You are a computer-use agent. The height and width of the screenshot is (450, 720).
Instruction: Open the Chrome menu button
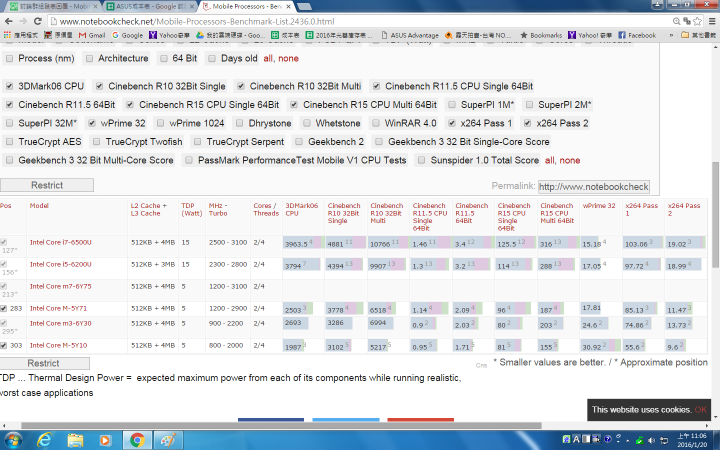coord(712,21)
